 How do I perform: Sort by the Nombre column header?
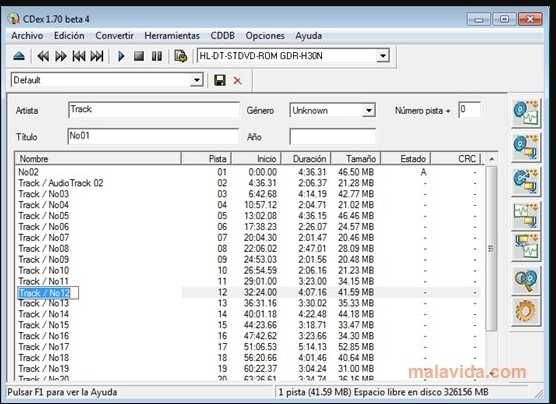tap(98, 159)
